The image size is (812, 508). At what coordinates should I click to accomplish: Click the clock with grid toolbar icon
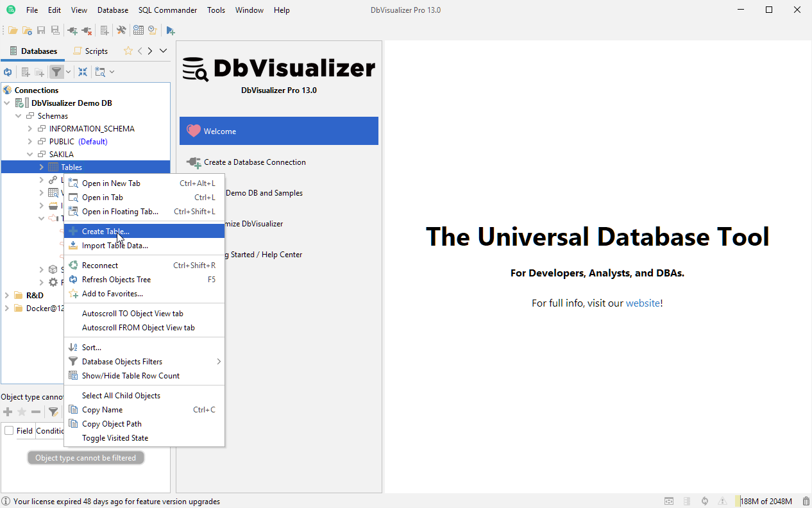(139, 30)
